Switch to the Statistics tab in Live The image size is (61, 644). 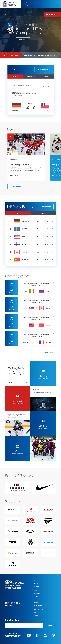pos(31,77)
